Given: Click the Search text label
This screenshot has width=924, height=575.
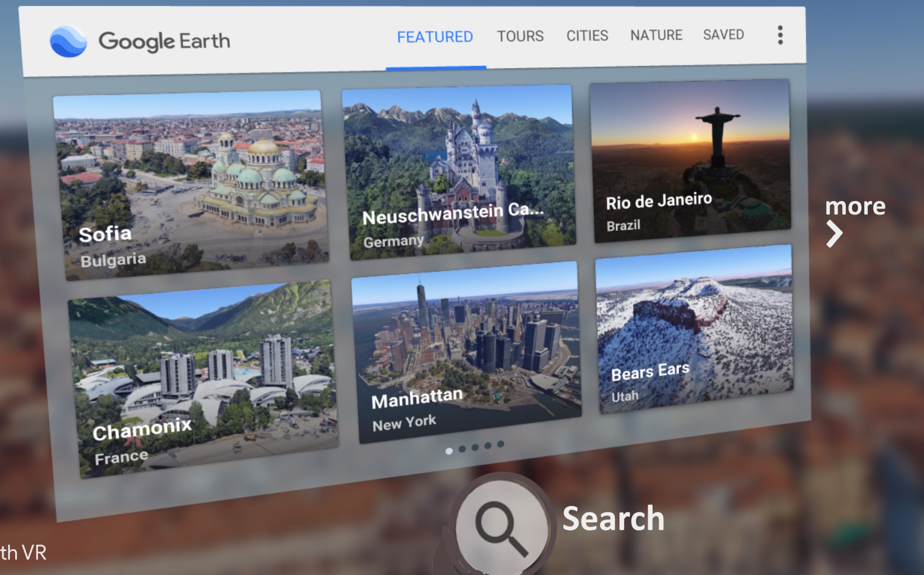Looking at the screenshot, I should pyautogui.click(x=613, y=518).
